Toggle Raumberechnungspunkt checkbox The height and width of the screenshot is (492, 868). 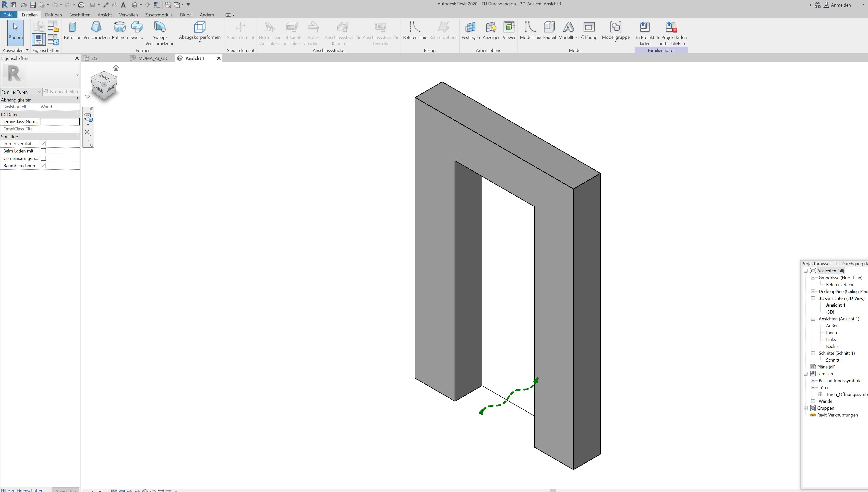coord(43,165)
